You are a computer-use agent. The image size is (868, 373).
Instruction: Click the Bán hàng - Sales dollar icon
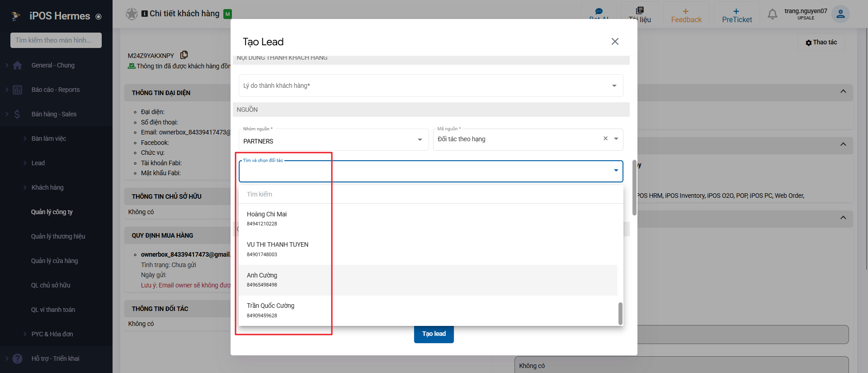[17, 114]
